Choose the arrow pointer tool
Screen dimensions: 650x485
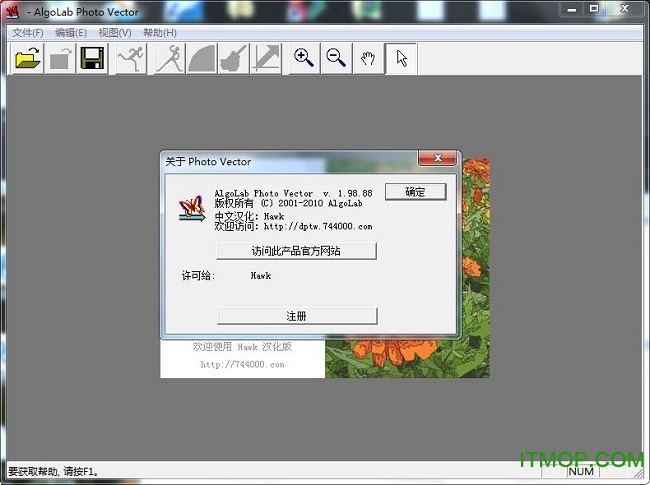(401, 58)
